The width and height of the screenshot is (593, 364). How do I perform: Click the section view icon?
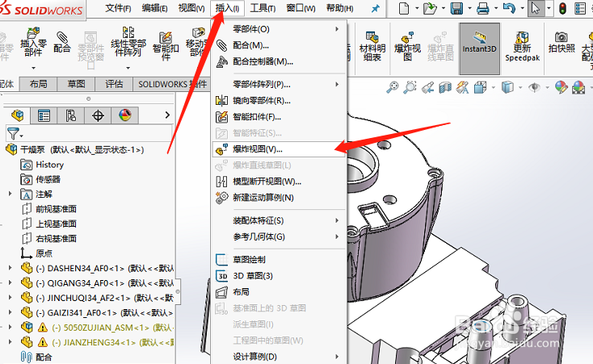coord(445,87)
